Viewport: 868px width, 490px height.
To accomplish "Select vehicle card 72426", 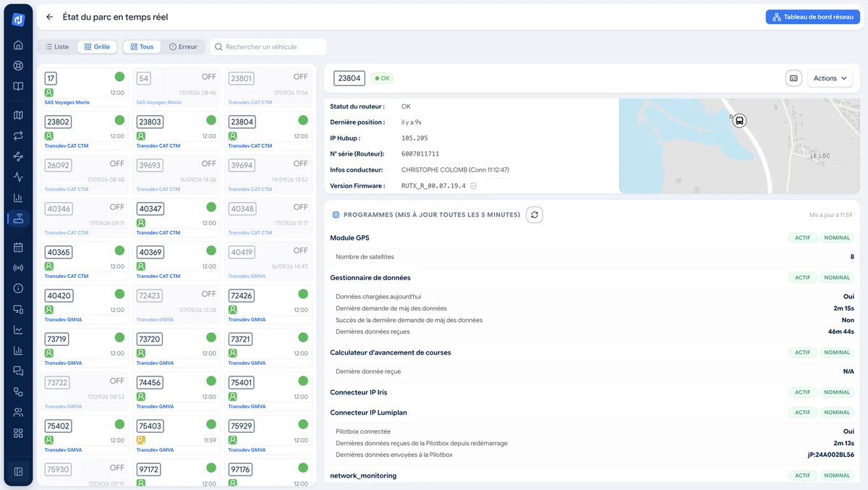I will click(268, 304).
